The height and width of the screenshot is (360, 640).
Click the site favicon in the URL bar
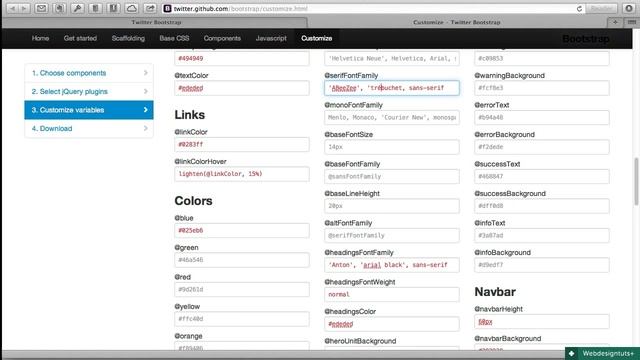(x=167, y=9)
